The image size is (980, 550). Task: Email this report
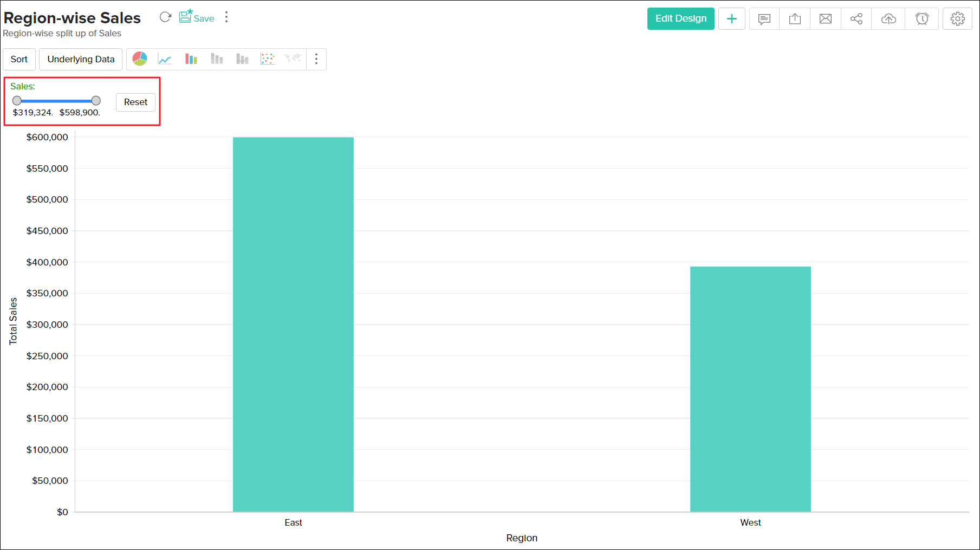(x=825, y=18)
